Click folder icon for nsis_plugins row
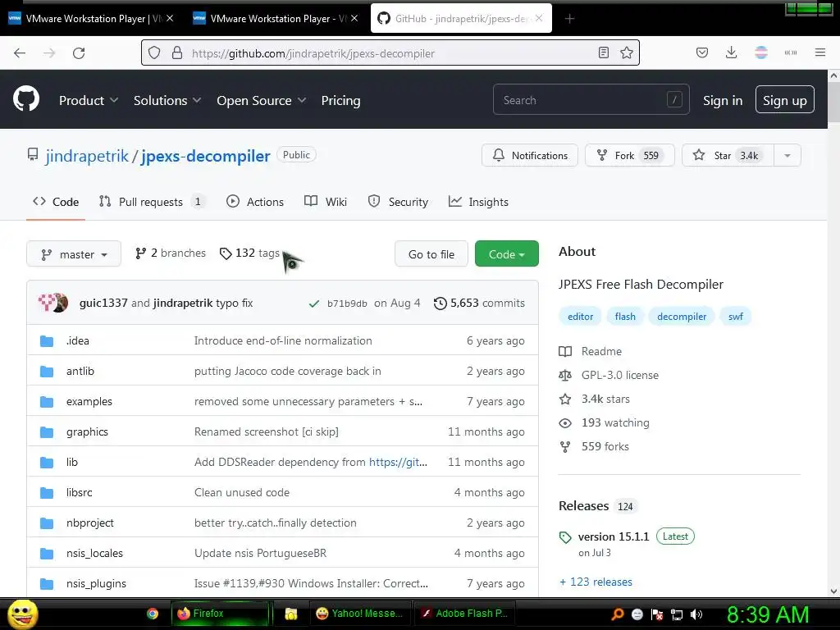The height and width of the screenshot is (630, 840). [47, 584]
